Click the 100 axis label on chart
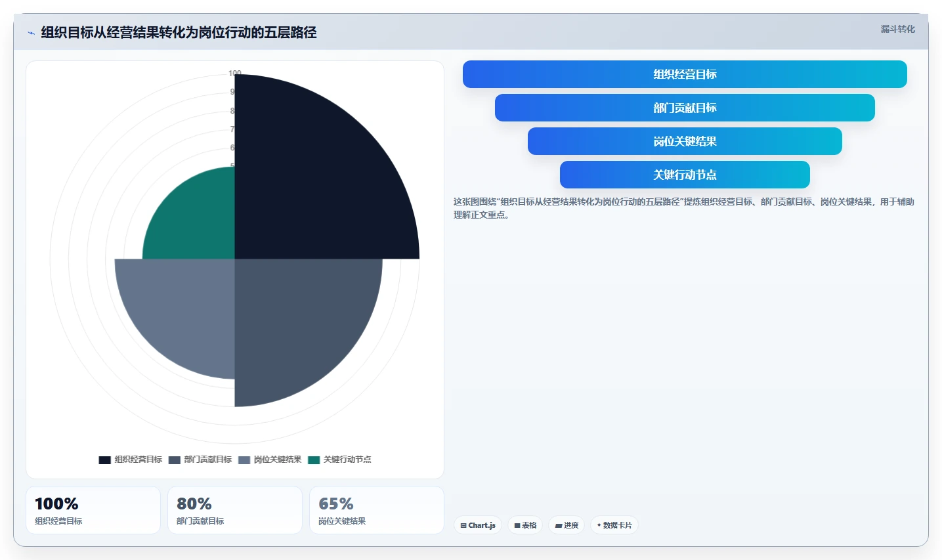 (x=235, y=73)
